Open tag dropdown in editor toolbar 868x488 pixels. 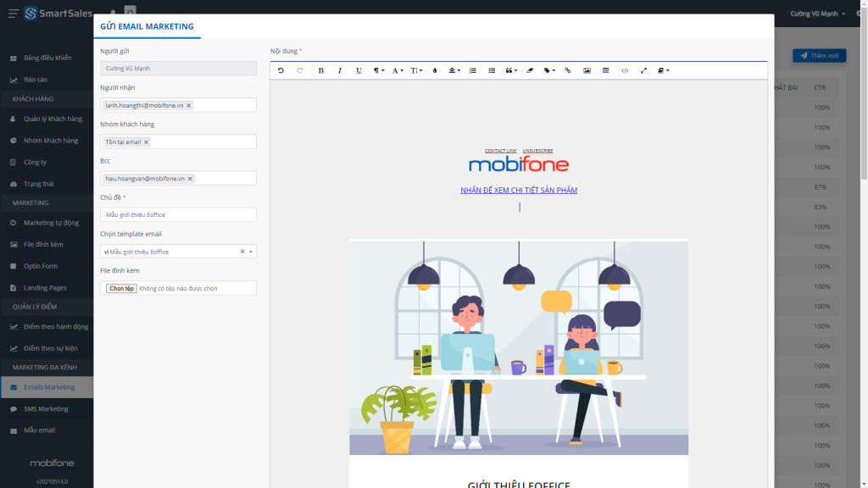coord(549,70)
